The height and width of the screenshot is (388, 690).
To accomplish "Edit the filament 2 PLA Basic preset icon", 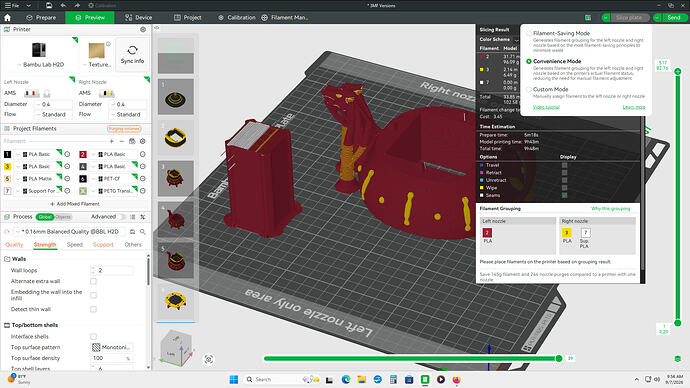I will click(143, 154).
